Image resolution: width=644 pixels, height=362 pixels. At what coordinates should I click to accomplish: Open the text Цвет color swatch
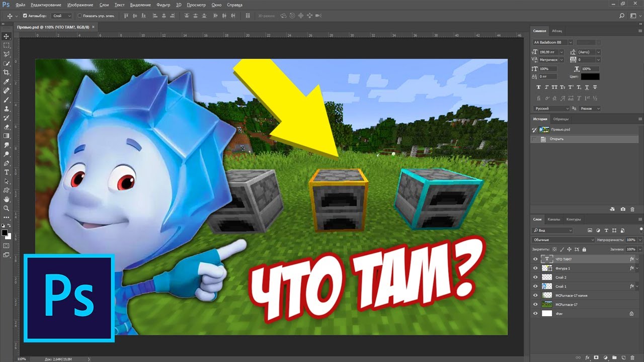(590, 77)
